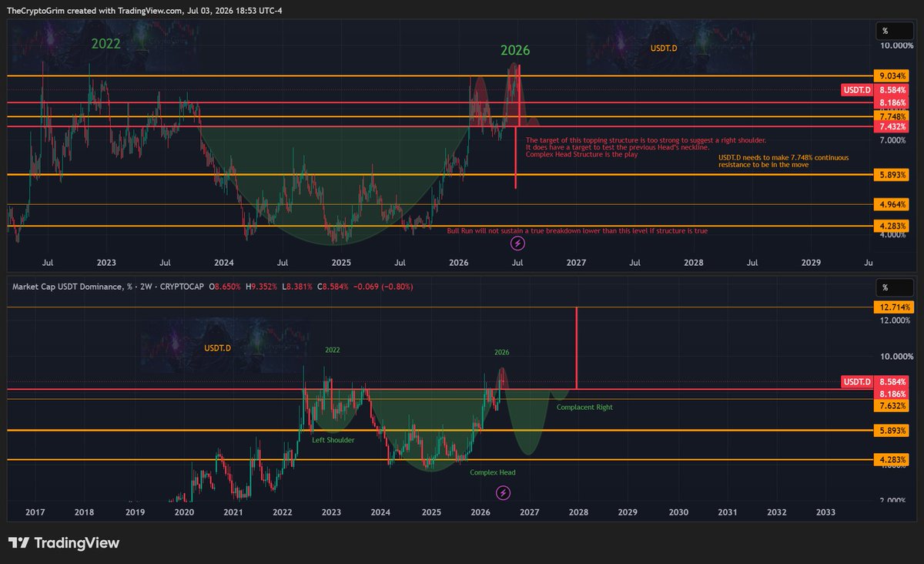Click the large green 2026 annotation
Screen dimensions: 924x564
tap(515, 51)
